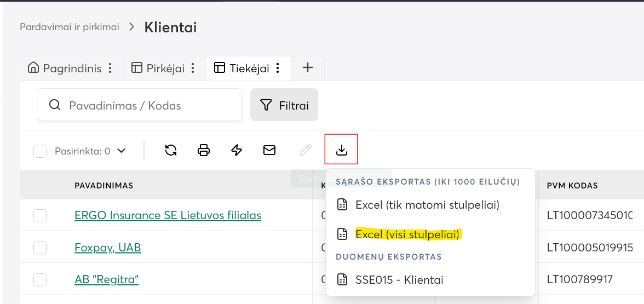Click the refresh list icon
Viewport: 644px width, 304px height.
tap(171, 150)
